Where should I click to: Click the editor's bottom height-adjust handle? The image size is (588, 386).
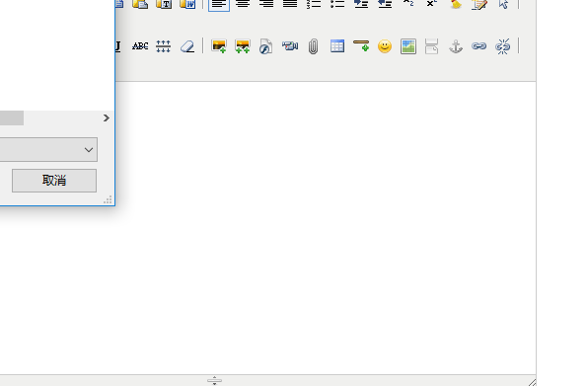pyautogui.click(x=214, y=381)
